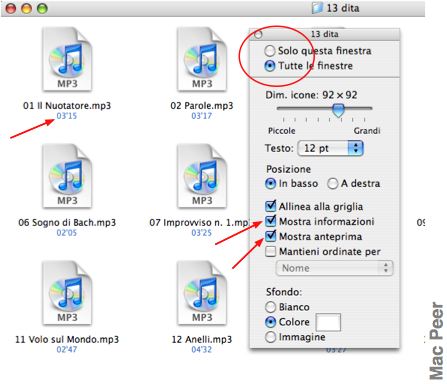Open the 'Nome' sort order dropdown
Viewport: 447px width, 384px height.
335,268
